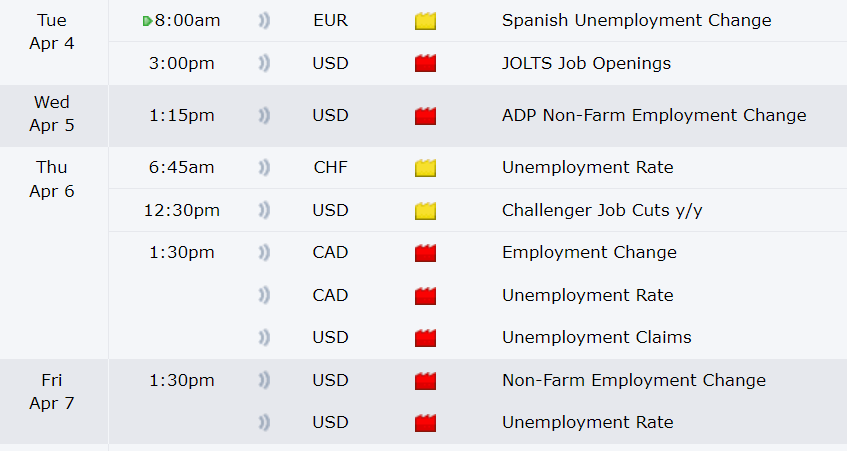Click sound icon for Unemployment Claims row
847x451 pixels.
264,338
